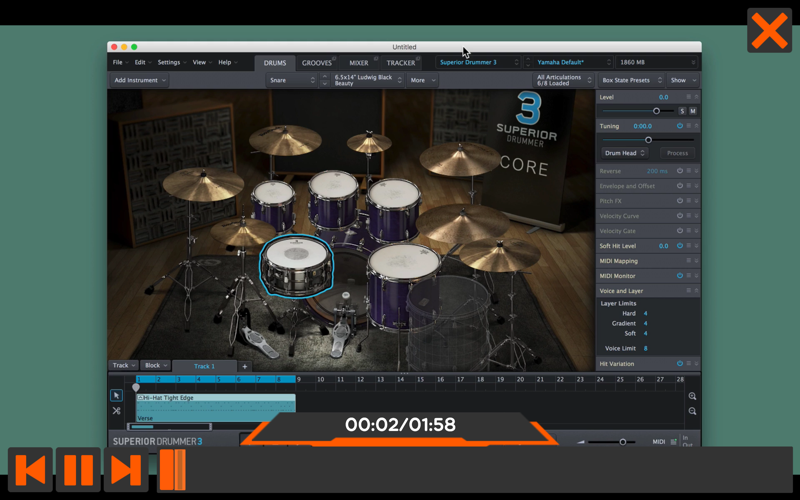
Task: Click the Tuning slider handle
Action: pos(648,140)
